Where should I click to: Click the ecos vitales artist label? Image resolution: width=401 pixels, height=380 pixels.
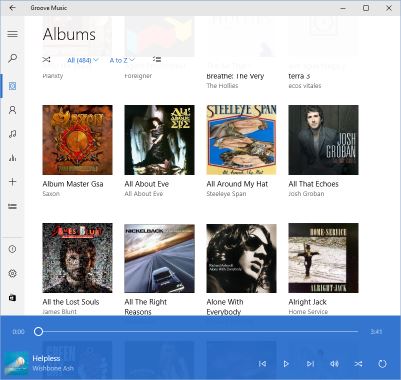305,86
